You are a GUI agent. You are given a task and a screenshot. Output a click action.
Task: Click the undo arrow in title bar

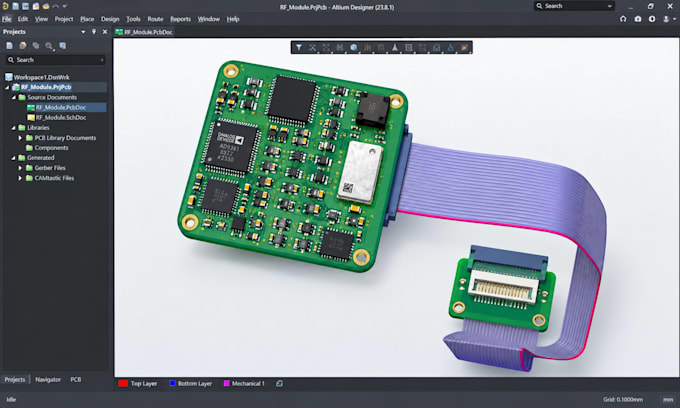click(56, 7)
